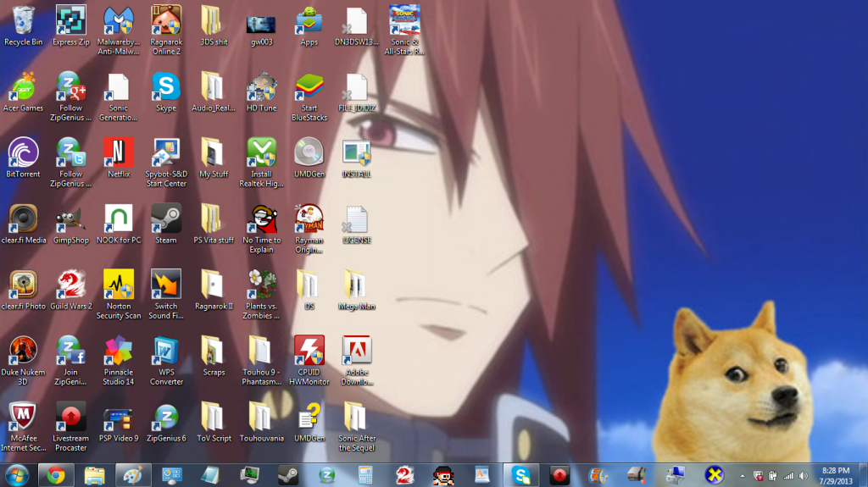This screenshot has width=868, height=487.
Task: Open Pinnacle Studio 14 shortcut
Action: click(x=119, y=361)
